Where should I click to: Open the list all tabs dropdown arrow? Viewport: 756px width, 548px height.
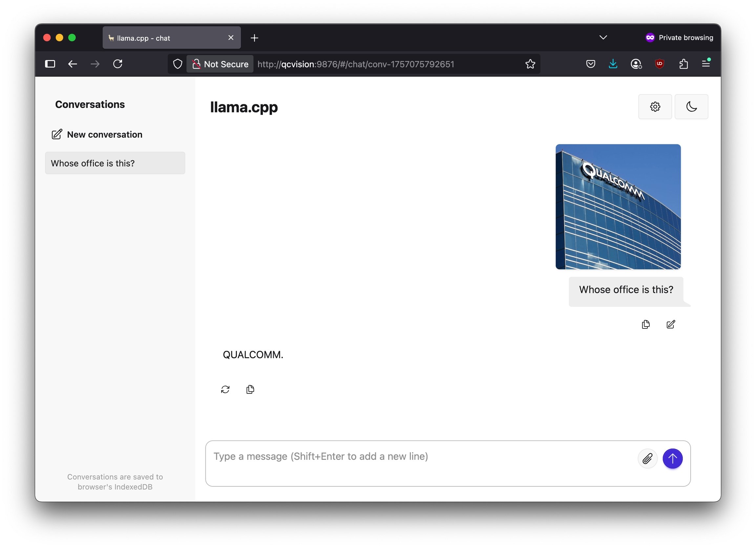(x=603, y=37)
